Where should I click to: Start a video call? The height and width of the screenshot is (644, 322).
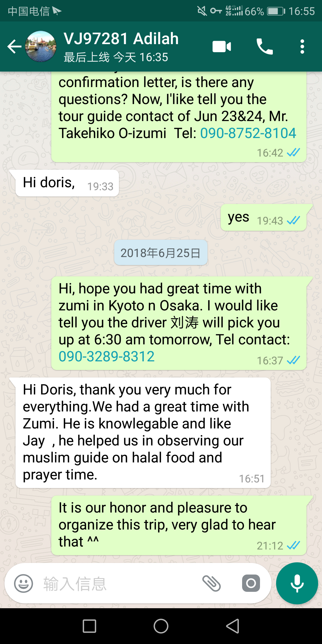point(222,47)
